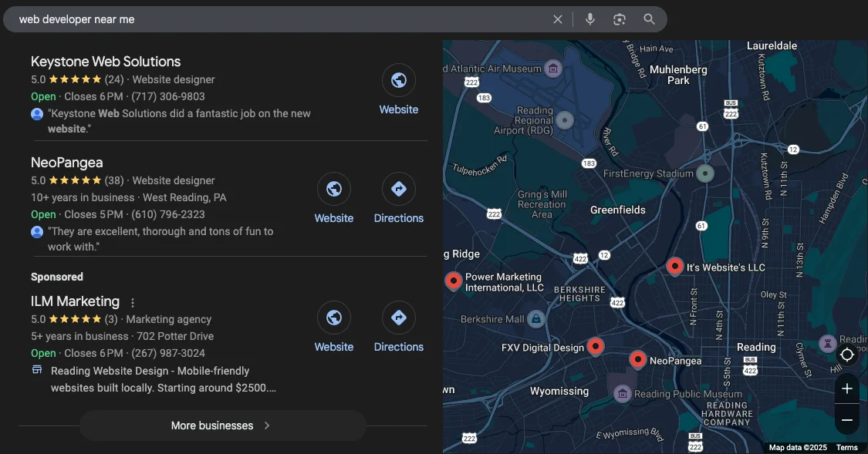
Task: Zoom in on the map
Action: tap(846, 388)
